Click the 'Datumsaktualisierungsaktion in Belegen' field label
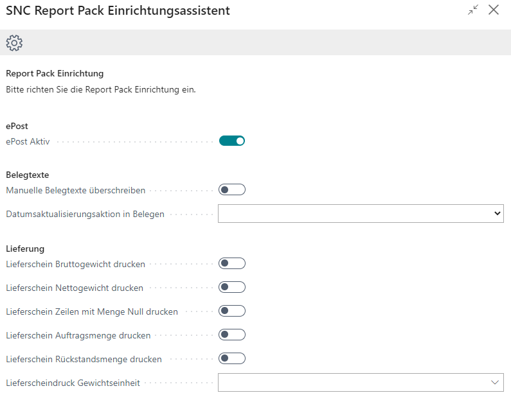511x420 pixels. (x=85, y=214)
